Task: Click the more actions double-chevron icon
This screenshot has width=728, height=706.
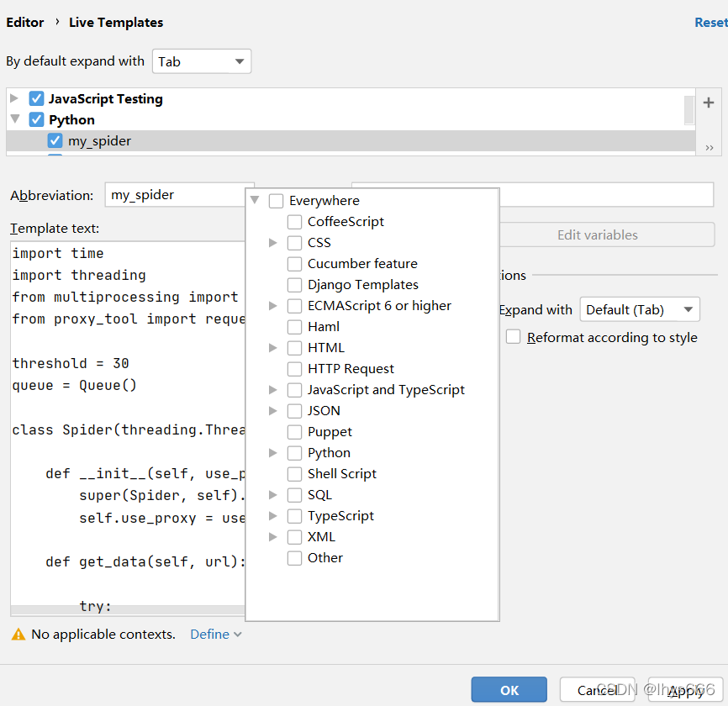Action: coord(709,148)
